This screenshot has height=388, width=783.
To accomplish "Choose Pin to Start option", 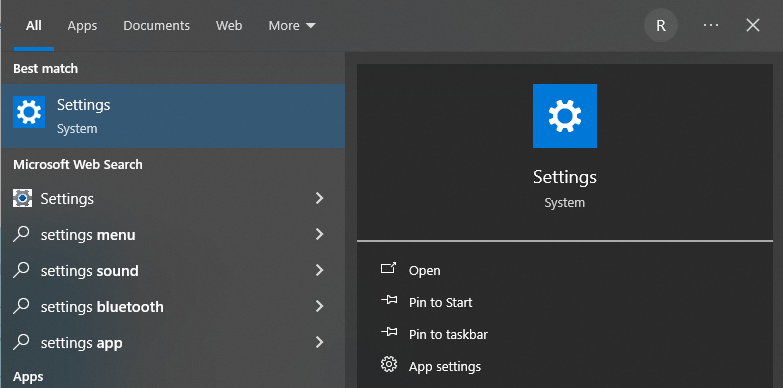I will pos(440,302).
